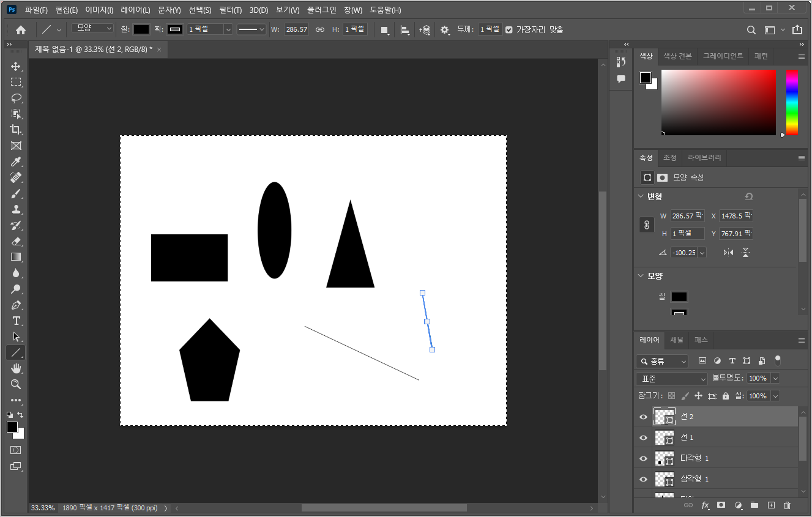Select the Horizontal Type tool
This screenshot has height=517, width=812.
(16, 321)
